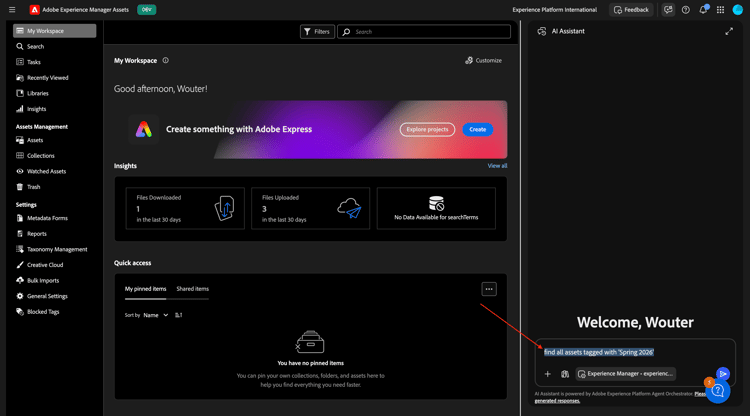Open the Files Uploaded insight card
This screenshot has width=750, height=416.
pos(310,208)
